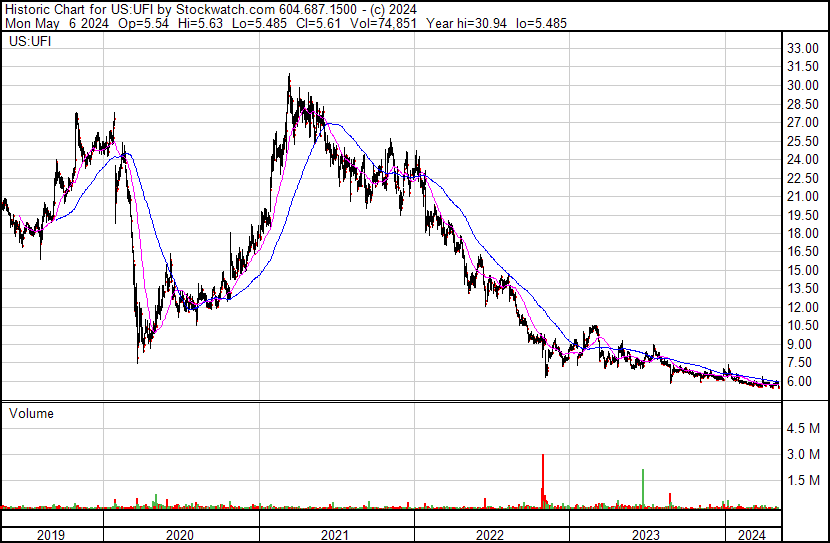The width and height of the screenshot is (830, 543).
Task: Select the 2021 year marker on timeline
Action: [335, 535]
